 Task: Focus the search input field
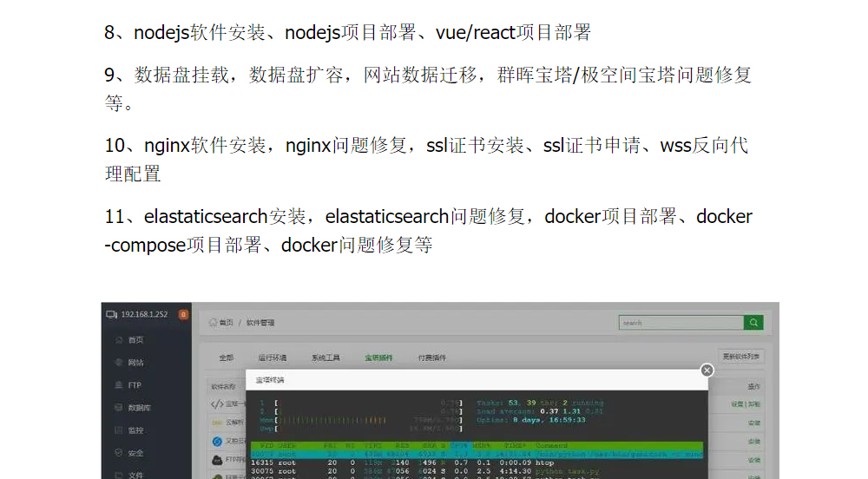681,323
